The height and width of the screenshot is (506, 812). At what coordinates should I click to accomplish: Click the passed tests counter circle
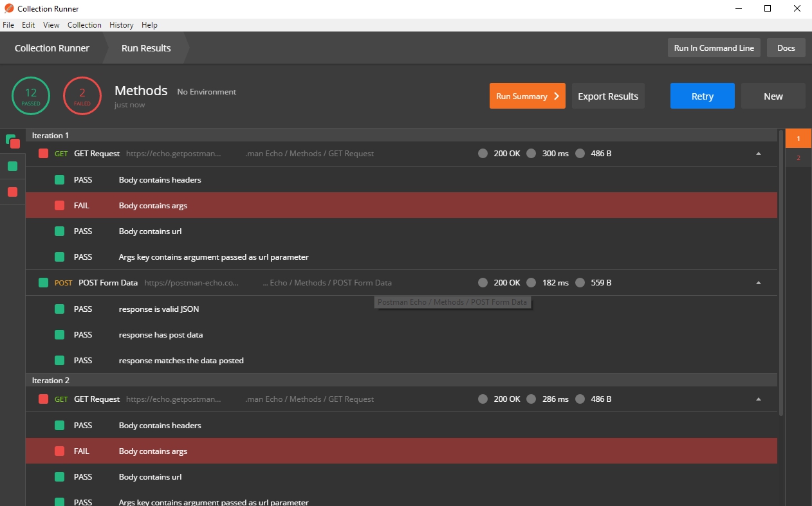click(x=31, y=96)
